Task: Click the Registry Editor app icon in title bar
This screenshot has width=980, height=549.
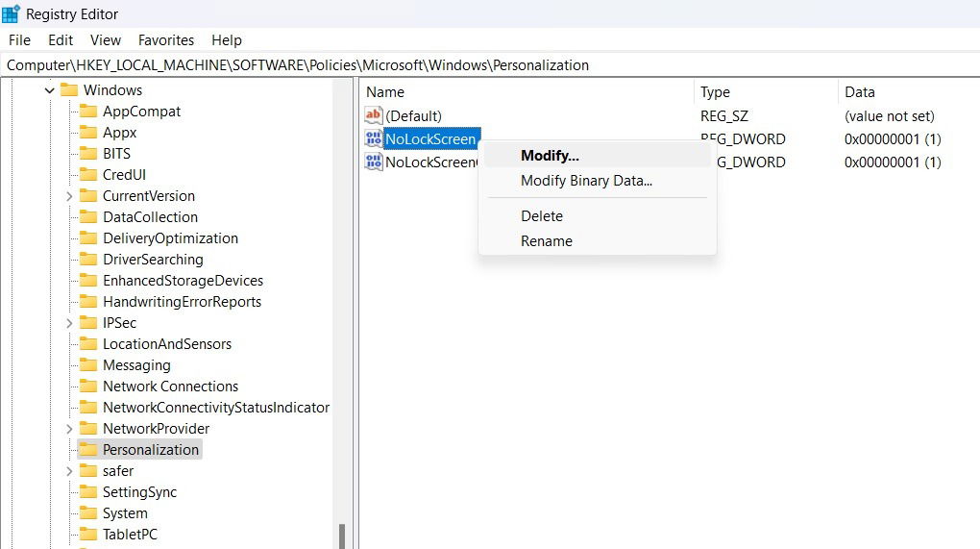Action: click(11, 13)
